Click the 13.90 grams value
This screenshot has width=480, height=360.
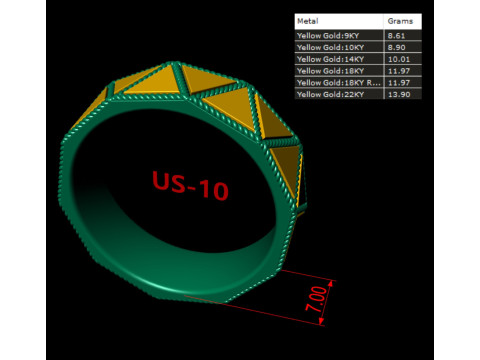pyautogui.click(x=399, y=94)
